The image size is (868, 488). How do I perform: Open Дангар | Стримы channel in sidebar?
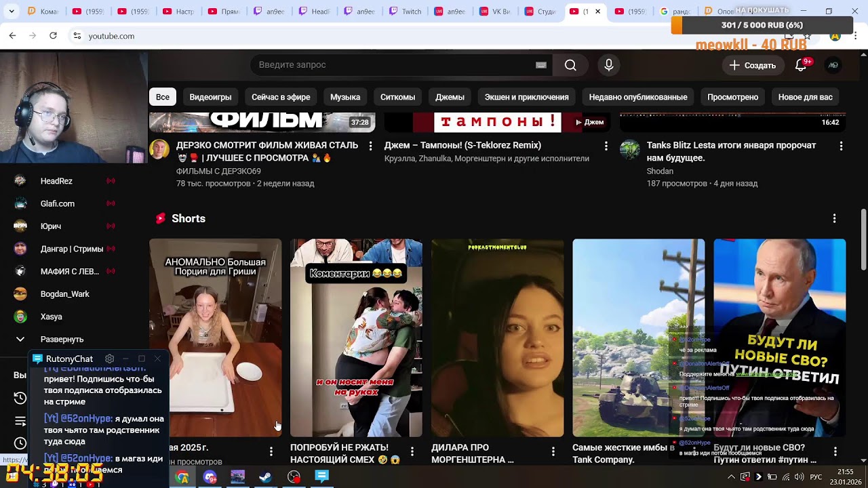pyautogui.click(x=64, y=249)
